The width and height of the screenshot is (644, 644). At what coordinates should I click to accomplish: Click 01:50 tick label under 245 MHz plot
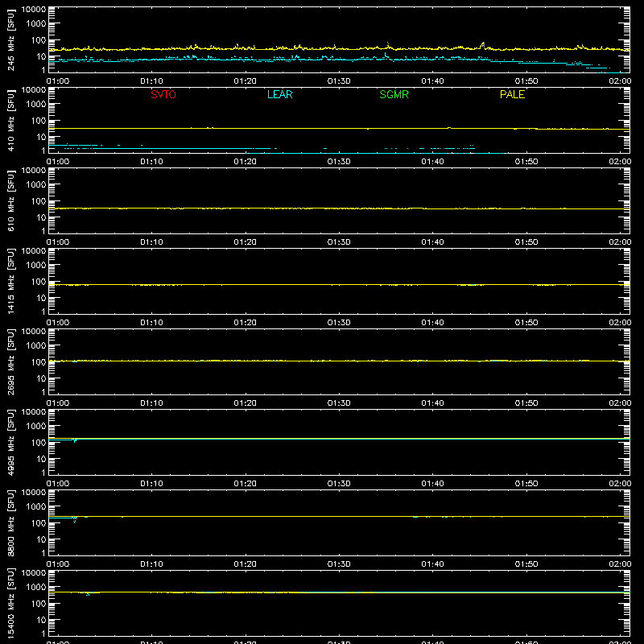click(x=526, y=81)
